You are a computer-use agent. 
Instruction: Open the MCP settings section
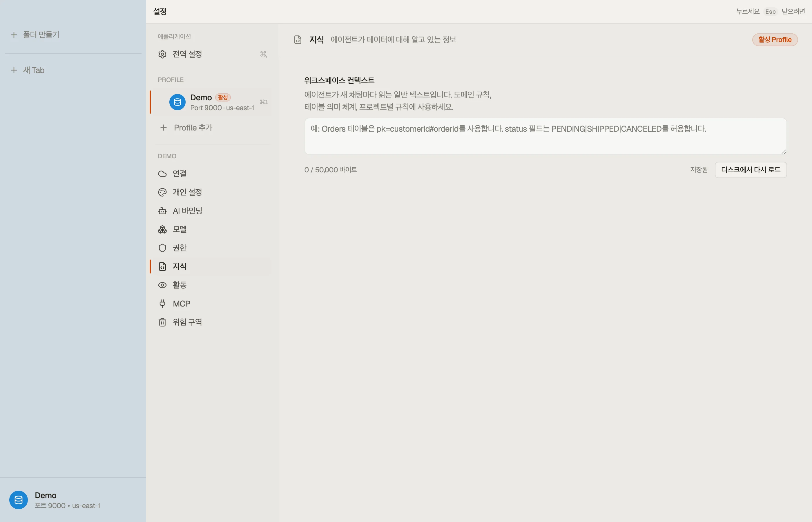(212, 304)
